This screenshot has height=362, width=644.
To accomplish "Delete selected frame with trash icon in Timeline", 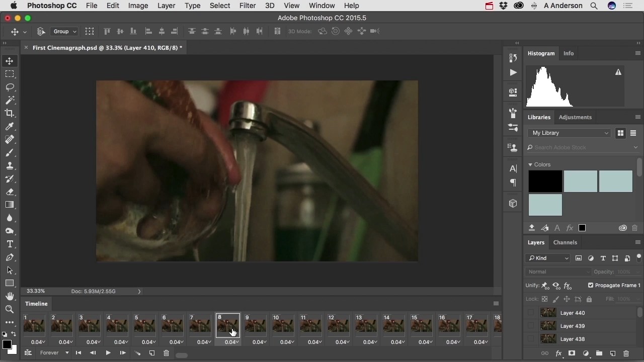I will click(x=166, y=353).
